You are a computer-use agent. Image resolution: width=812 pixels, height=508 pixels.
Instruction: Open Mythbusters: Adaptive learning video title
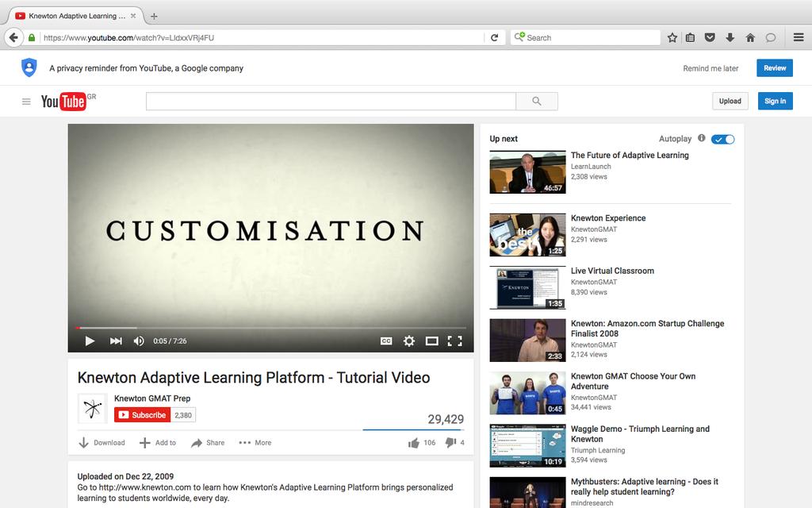click(x=644, y=487)
